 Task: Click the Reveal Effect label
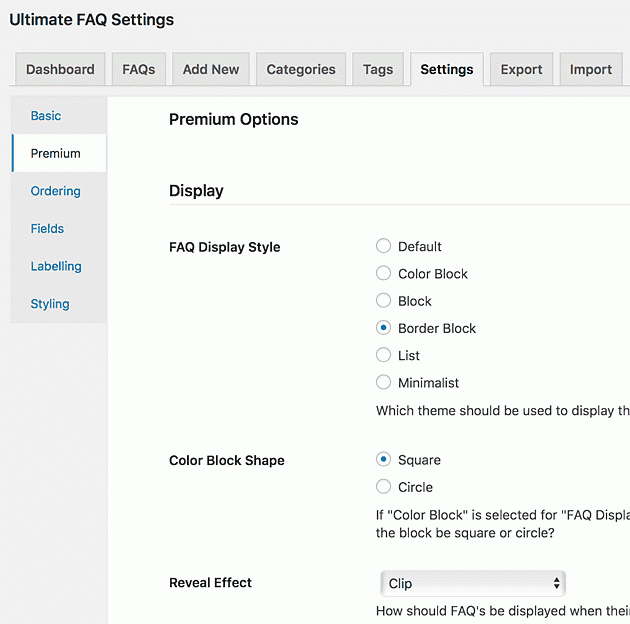pos(210,583)
